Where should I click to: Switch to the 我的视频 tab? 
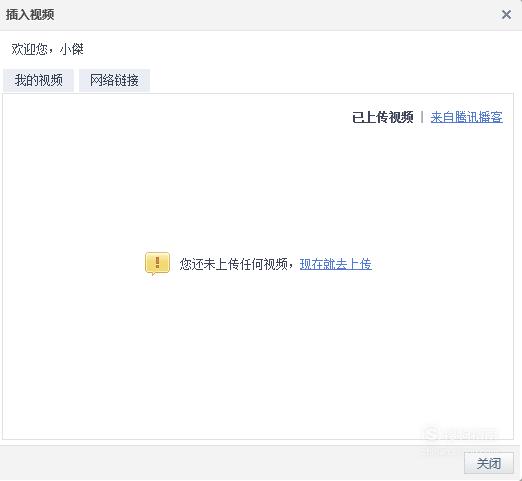pos(38,80)
